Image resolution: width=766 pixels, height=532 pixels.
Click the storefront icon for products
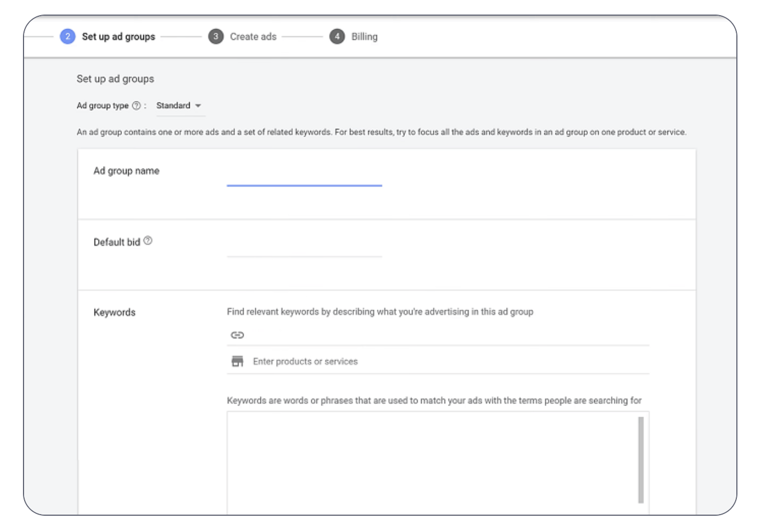tap(237, 361)
